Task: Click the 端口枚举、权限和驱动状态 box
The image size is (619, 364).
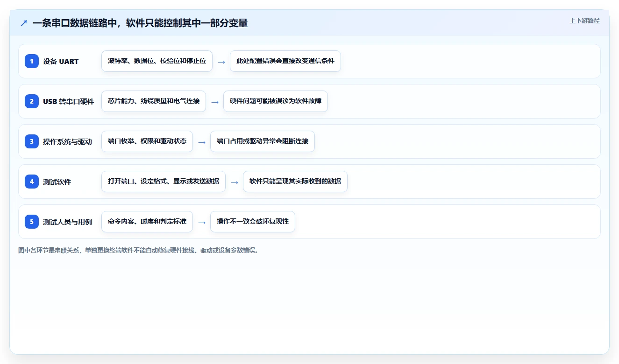Action: pyautogui.click(x=147, y=141)
